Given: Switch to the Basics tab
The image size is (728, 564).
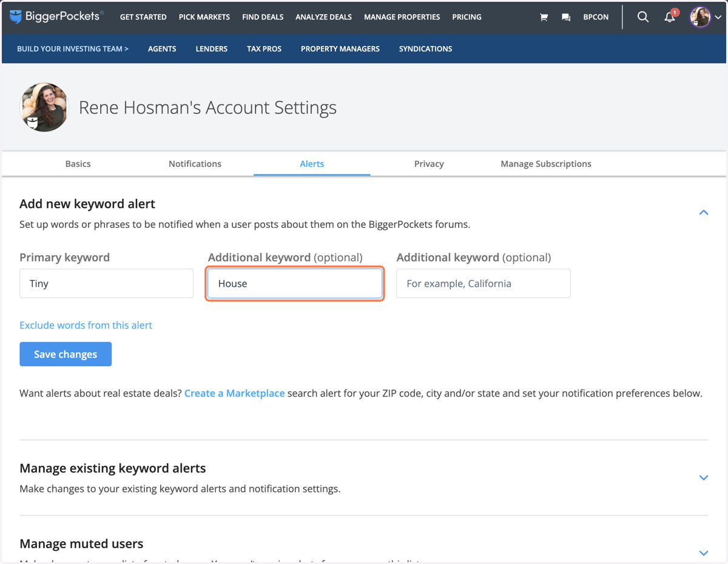Looking at the screenshot, I should (x=78, y=164).
